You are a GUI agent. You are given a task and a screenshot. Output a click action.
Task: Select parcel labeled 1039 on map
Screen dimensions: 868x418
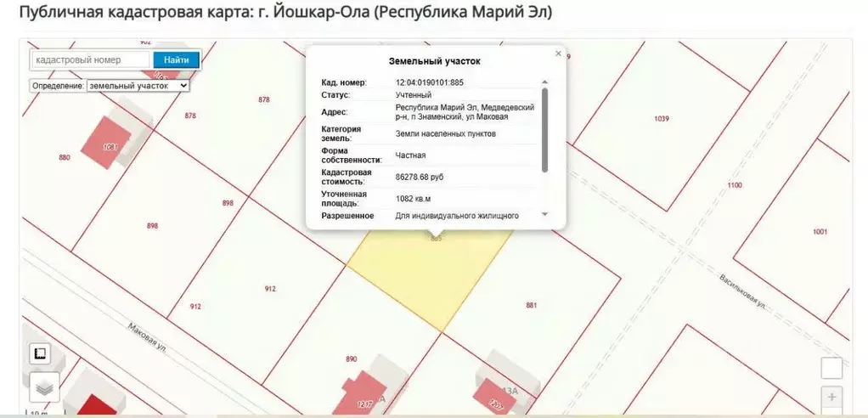661,118
